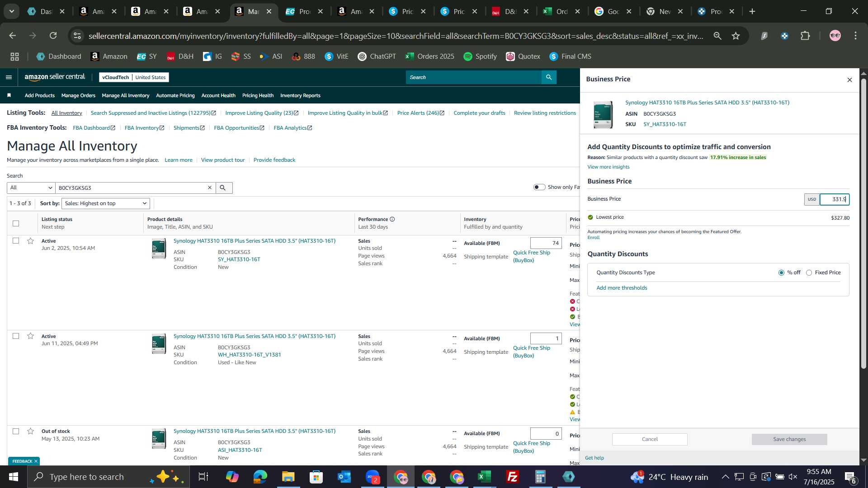The image size is (868, 488).
Task: Click the bookmark flag icon in navigation bar
Action: [9, 95]
